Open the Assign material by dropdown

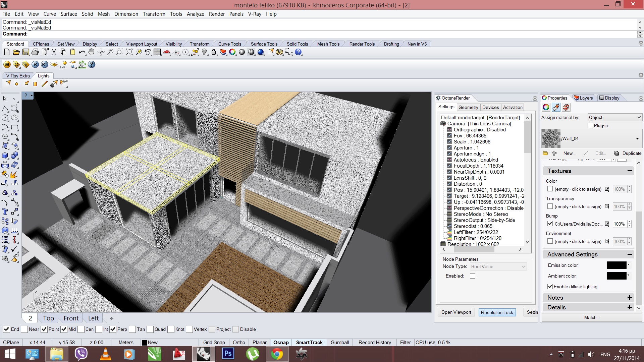[x=615, y=117]
